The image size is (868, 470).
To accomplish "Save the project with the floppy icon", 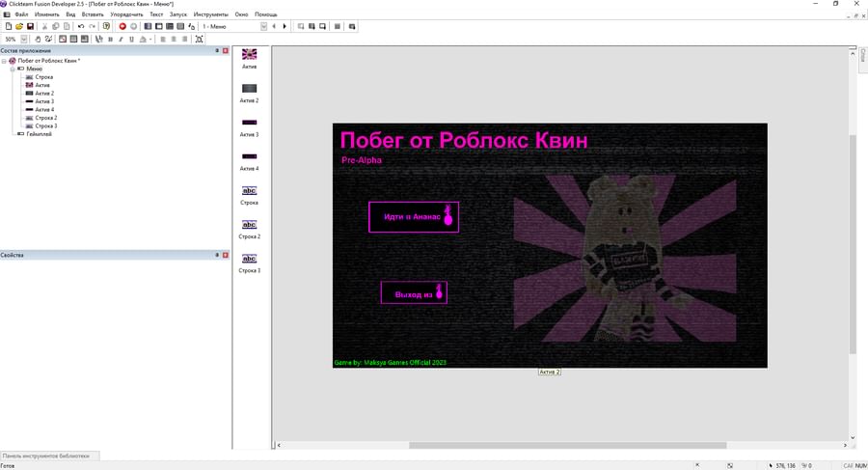I will [31, 26].
